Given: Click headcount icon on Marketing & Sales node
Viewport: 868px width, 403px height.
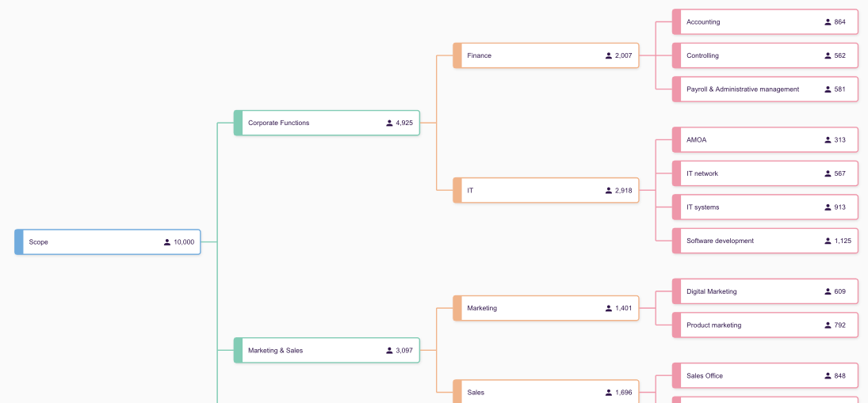Looking at the screenshot, I should [389, 351].
